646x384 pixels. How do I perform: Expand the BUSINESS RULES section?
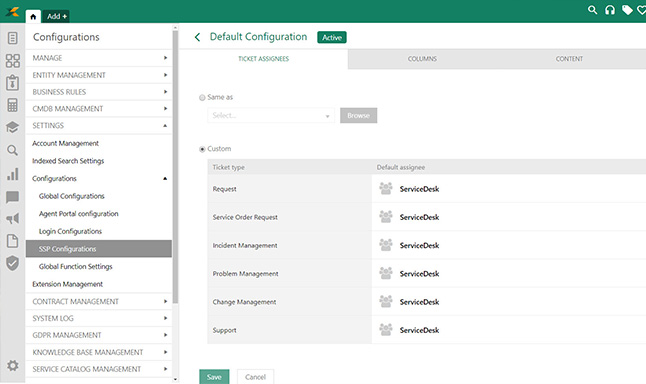(x=98, y=92)
